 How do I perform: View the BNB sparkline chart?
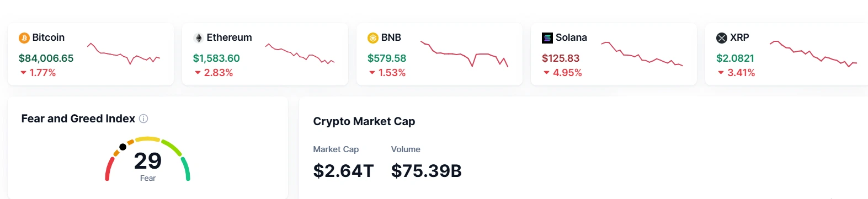(x=464, y=54)
